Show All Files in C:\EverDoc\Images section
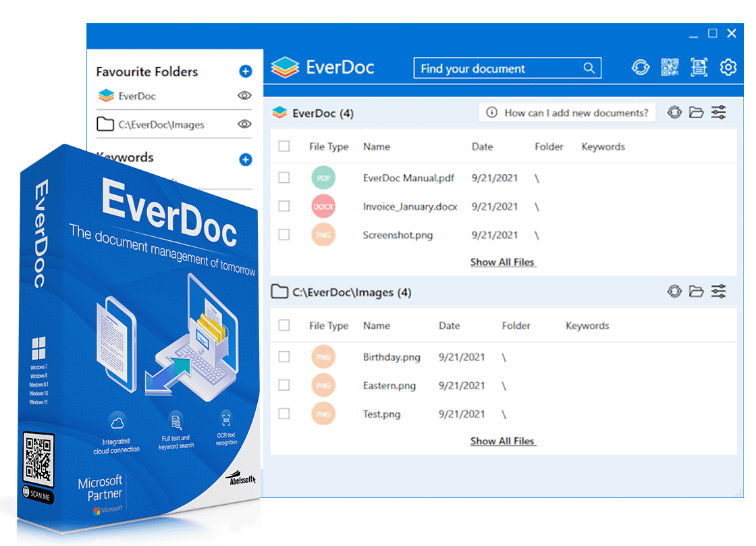Image resolution: width=756 pixels, height=546 pixels. [x=502, y=441]
